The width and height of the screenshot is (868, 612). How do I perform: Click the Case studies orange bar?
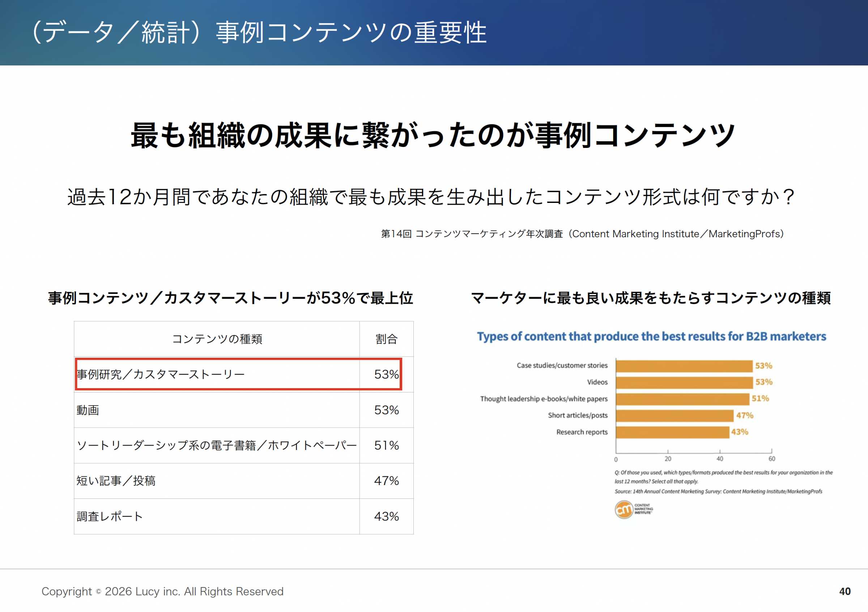684,366
